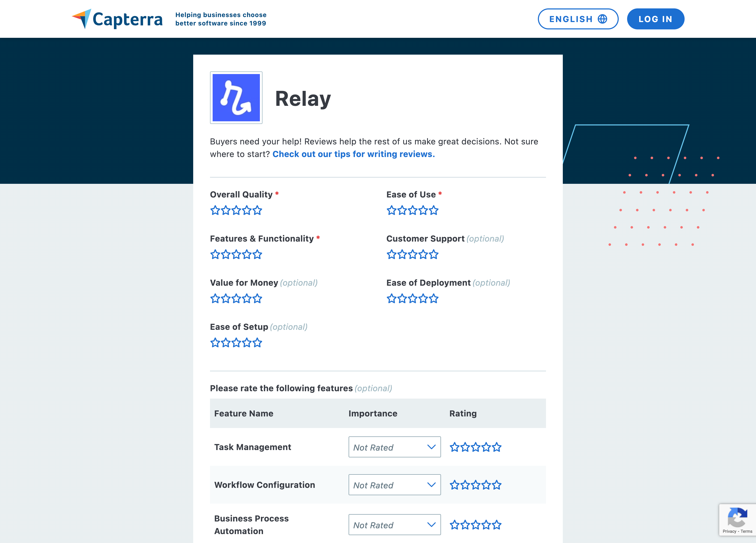Viewport: 756px width, 543px height.
Task: Rate Customer Support two stars
Action: (x=402, y=255)
